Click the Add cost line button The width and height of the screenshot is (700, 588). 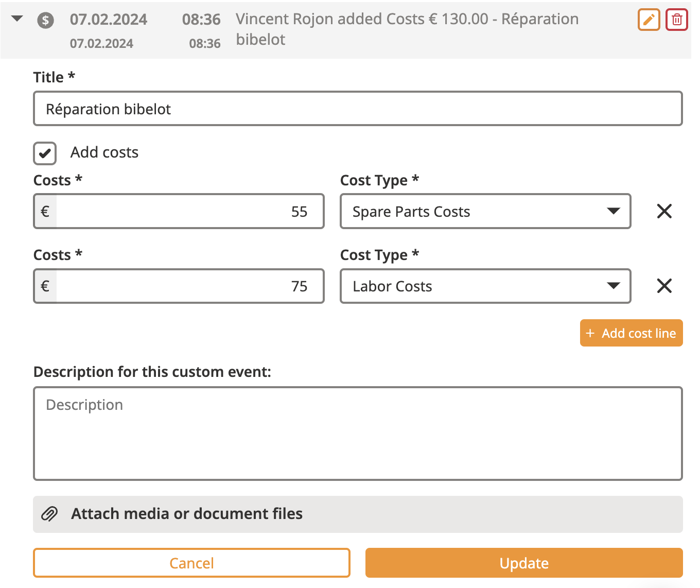631,333
